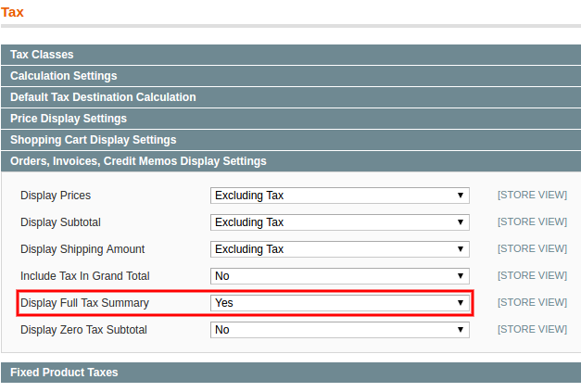Expand the Fixed Product Taxes section
Image resolution: width=581 pixels, height=392 pixels.
point(64,373)
